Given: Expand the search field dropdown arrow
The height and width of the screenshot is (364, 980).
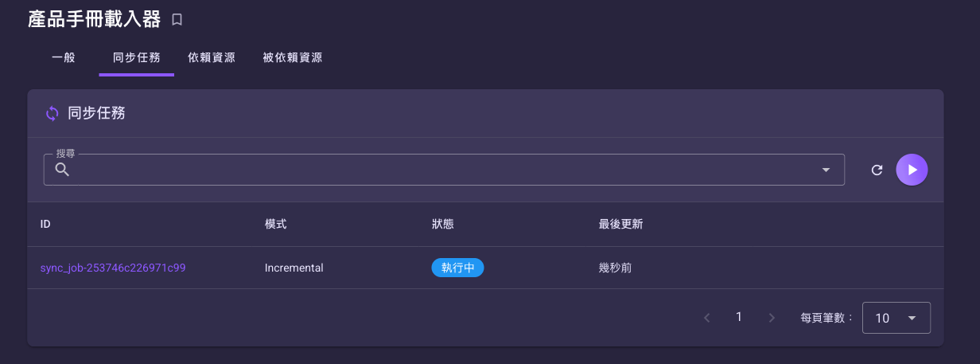Looking at the screenshot, I should [x=826, y=170].
